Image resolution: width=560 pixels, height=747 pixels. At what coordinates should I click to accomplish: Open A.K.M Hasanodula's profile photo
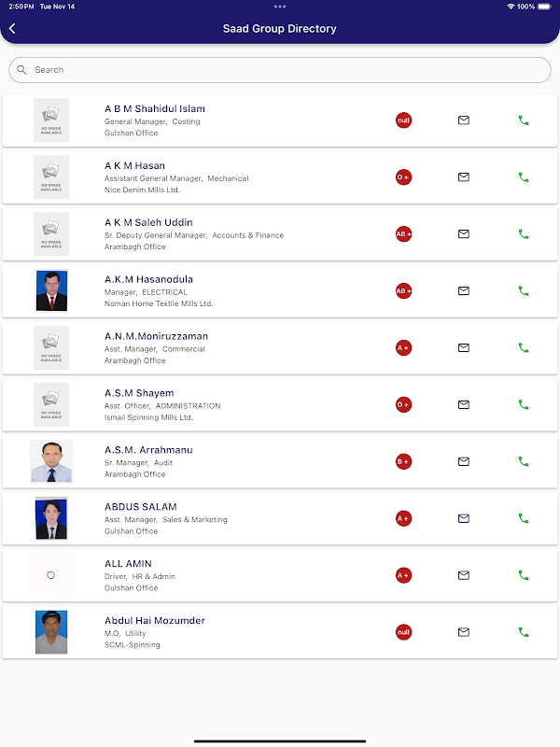tap(51, 290)
